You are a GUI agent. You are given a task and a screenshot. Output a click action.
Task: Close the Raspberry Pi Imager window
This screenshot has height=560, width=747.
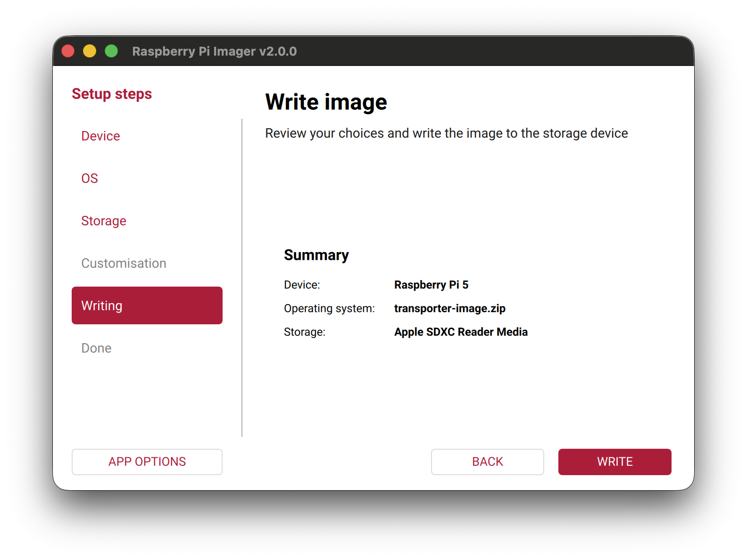(x=68, y=51)
